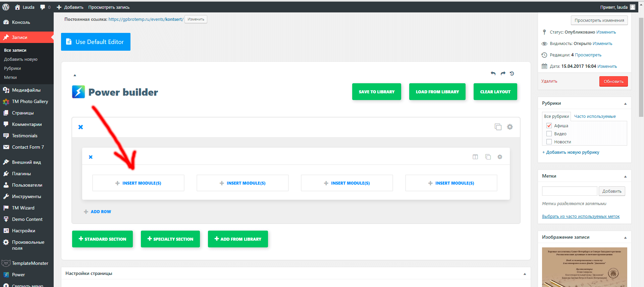Viewport: 644px width, 287px height.
Task: Add a Standard Section
Action: tap(102, 239)
